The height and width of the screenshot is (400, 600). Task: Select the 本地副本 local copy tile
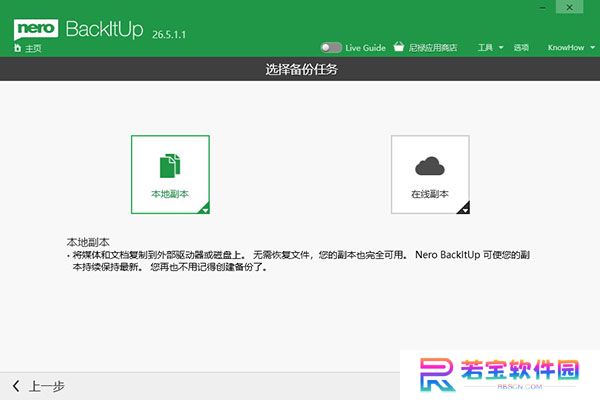[170, 174]
